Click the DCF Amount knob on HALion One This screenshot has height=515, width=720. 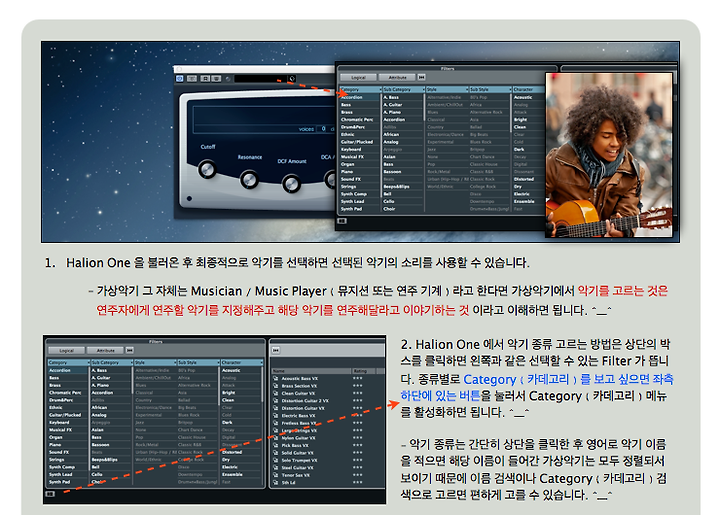point(291,184)
